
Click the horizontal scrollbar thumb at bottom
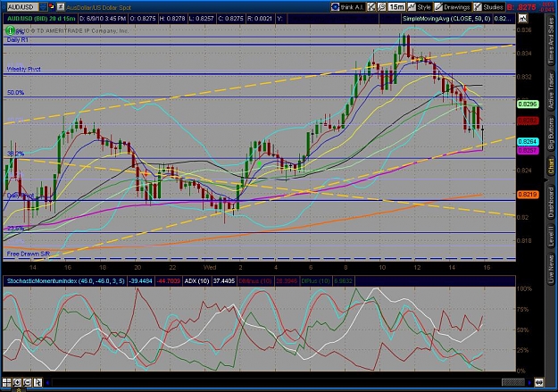coord(512,383)
